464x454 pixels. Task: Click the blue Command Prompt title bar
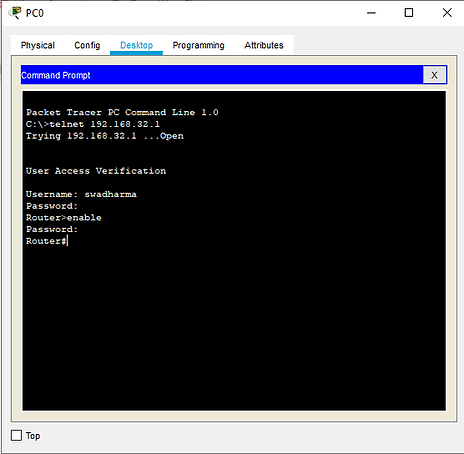222,75
